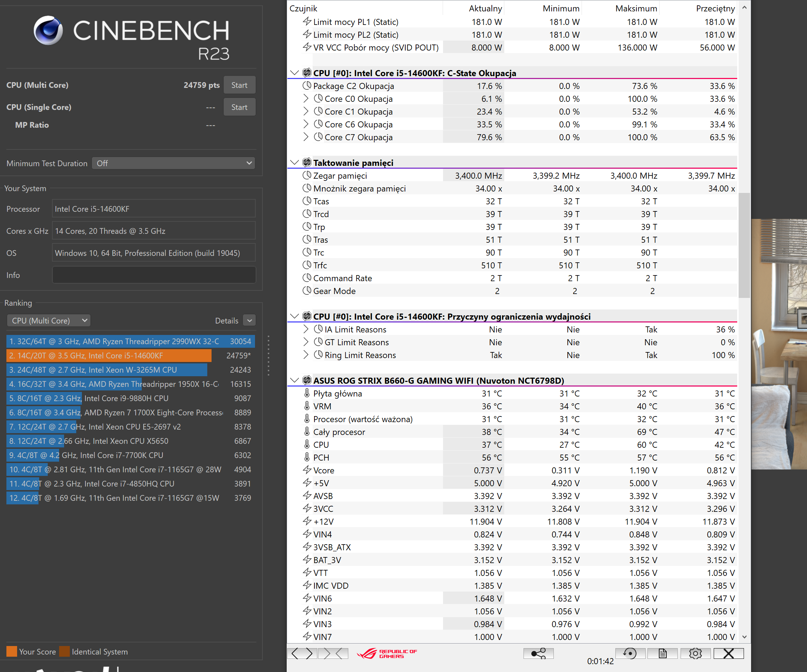Open the Details dropdown arrow
807x672 pixels.
point(249,321)
